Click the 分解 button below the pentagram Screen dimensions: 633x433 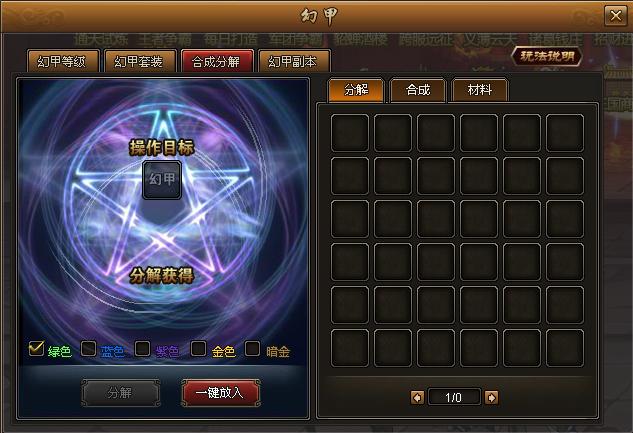point(121,393)
